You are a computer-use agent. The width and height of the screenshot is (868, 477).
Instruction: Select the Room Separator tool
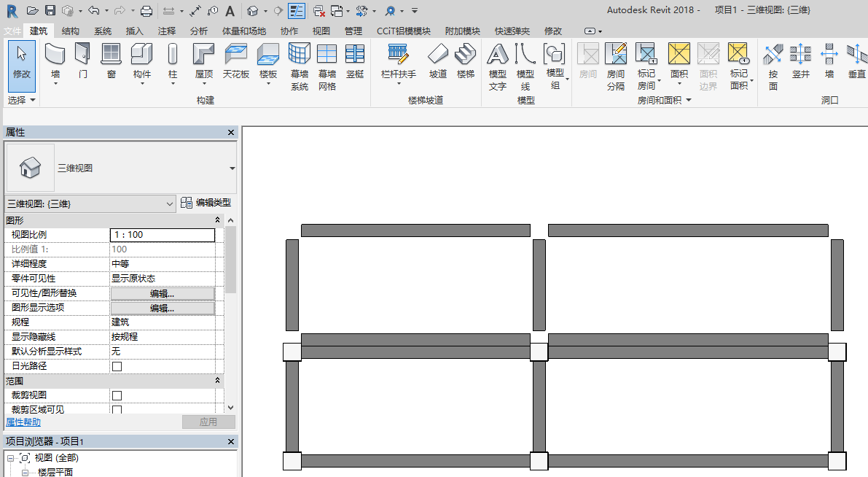tap(616, 66)
